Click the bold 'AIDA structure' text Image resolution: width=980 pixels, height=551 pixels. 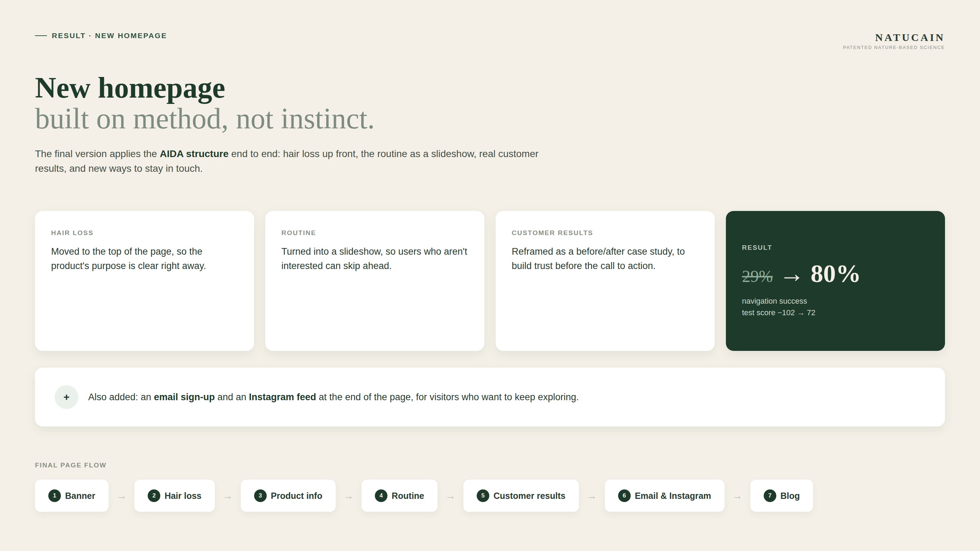coord(194,154)
